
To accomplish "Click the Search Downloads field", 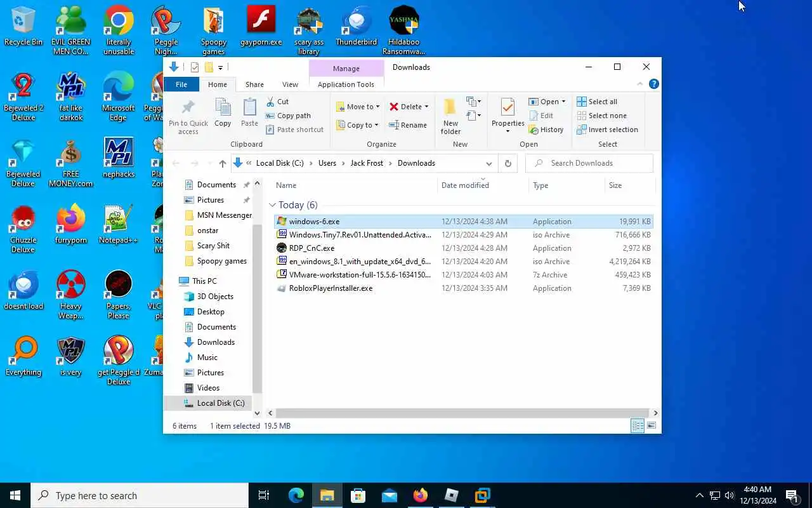I will tap(589, 163).
